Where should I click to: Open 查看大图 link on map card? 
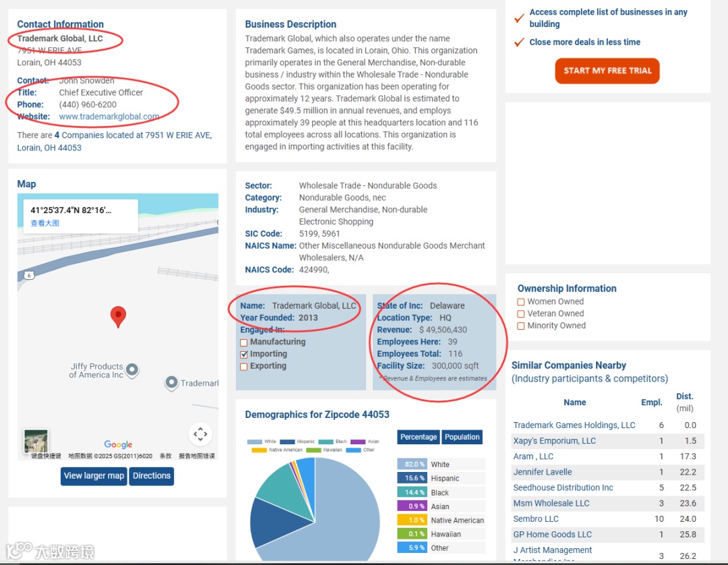(45, 223)
